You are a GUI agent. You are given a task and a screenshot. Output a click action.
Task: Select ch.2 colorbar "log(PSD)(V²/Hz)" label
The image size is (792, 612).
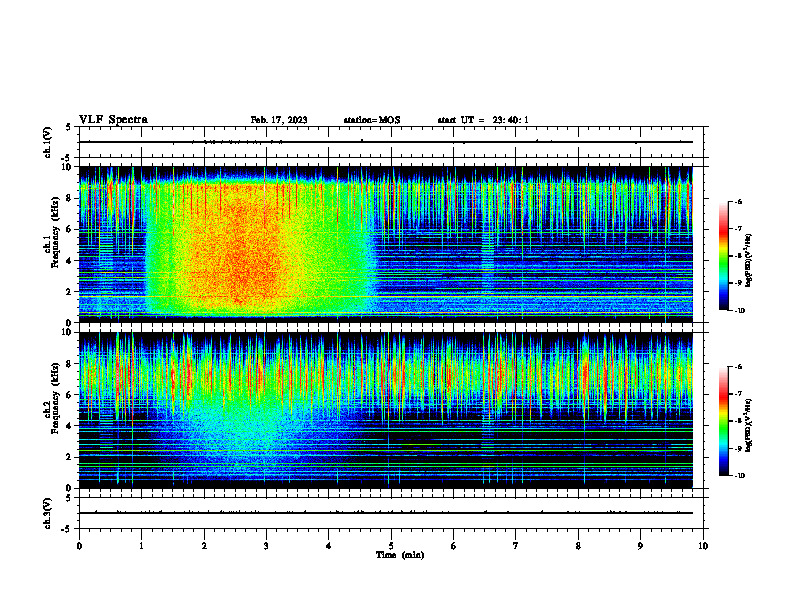click(x=749, y=425)
